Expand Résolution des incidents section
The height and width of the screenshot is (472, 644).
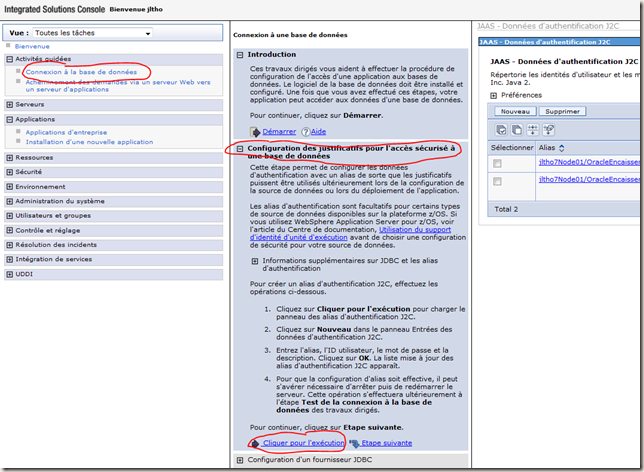tap(10, 245)
